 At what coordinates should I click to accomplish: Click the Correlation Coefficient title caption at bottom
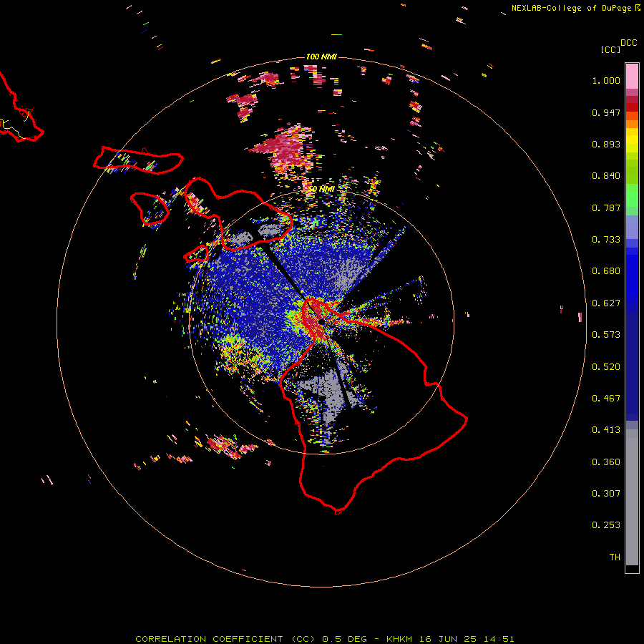pyautogui.click(x=324, y=639)
